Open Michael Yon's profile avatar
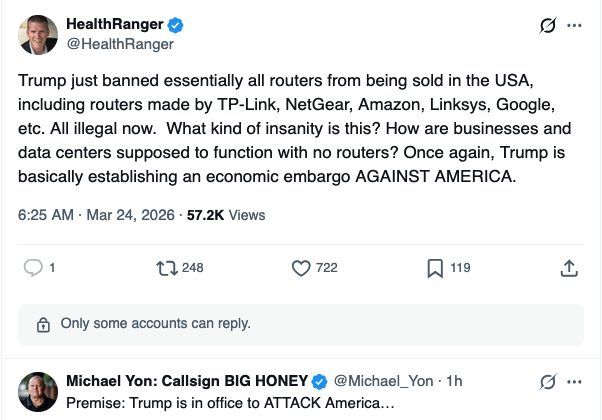Viewport: 602px width, 420px height. [x=38, y=390]
